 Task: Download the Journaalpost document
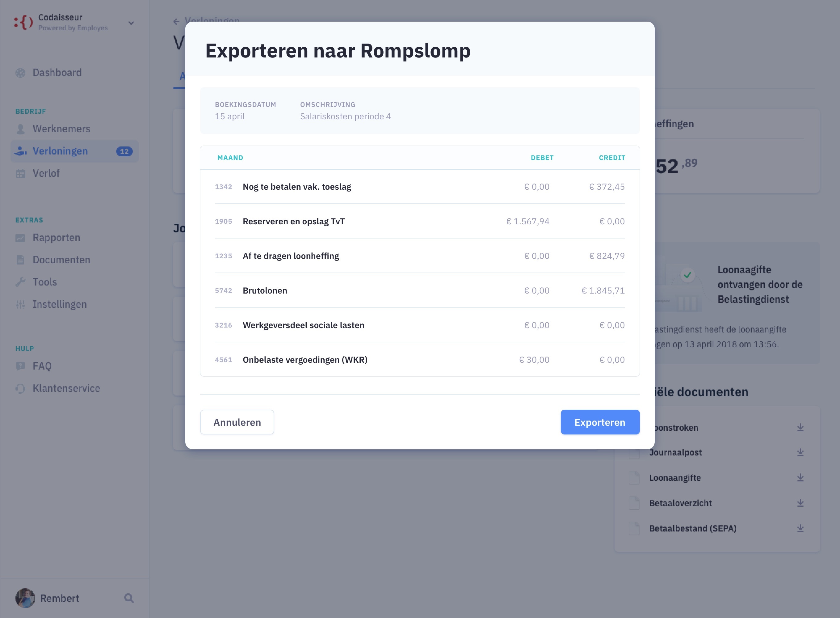coord(800,452)
